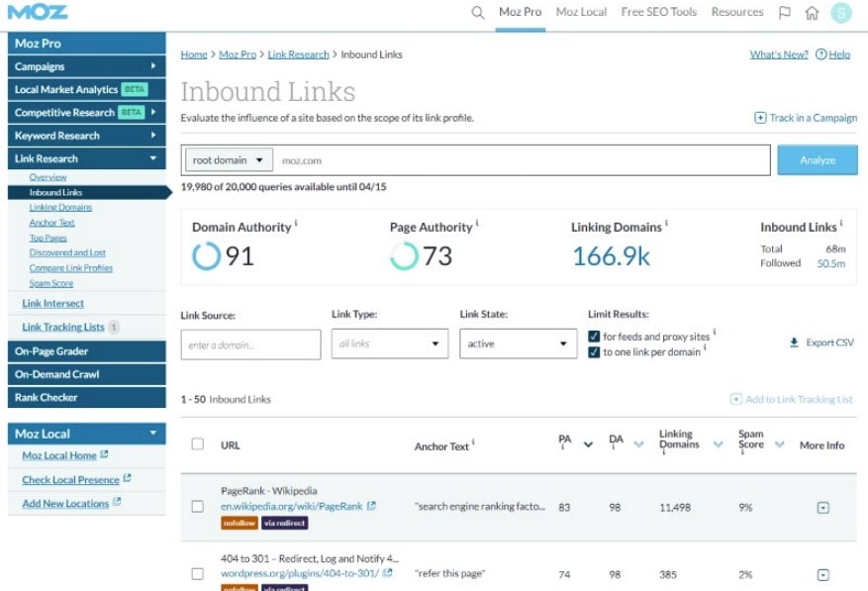Go to the home icon in header
The width and height of the screenshot is (868, 591).
click(812, 12)
